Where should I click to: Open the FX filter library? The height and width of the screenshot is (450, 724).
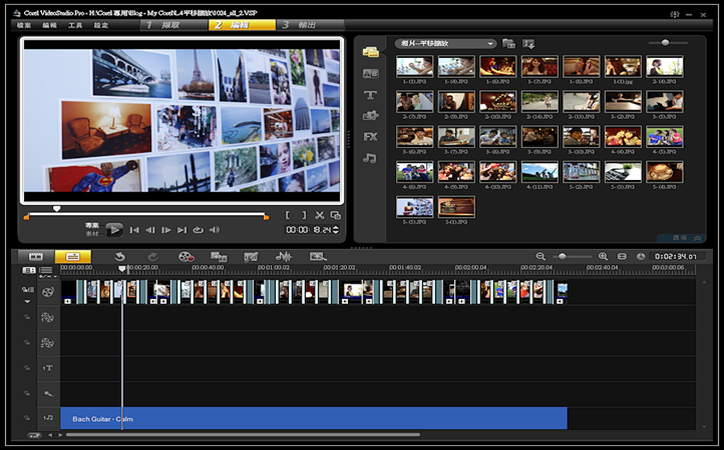[370, 137]
